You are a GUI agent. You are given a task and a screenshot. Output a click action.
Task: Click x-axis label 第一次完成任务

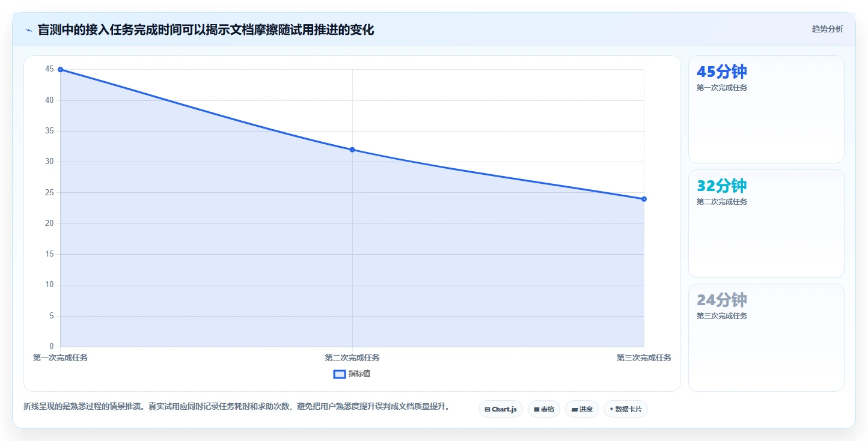click(x=60, y=357)
